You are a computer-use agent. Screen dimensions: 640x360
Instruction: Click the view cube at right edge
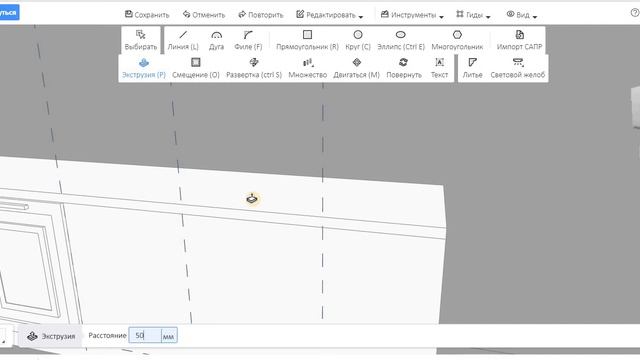[636, 107]
